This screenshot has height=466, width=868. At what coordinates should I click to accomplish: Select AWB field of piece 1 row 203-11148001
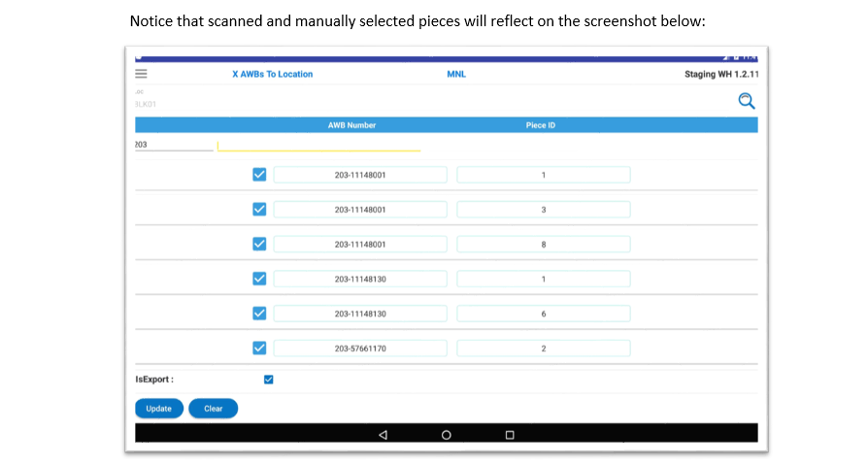point(360,175)
